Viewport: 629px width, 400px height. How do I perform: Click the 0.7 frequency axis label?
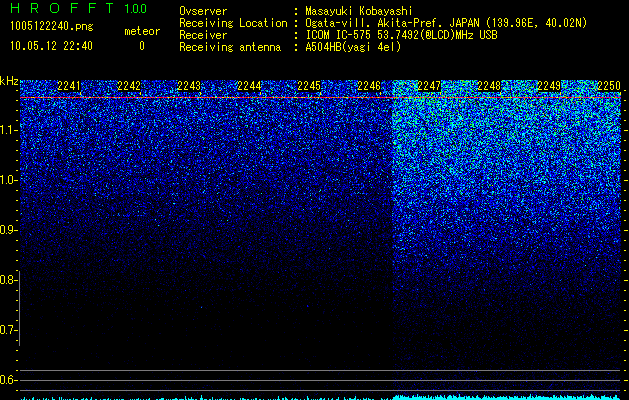tap(8, 330)
